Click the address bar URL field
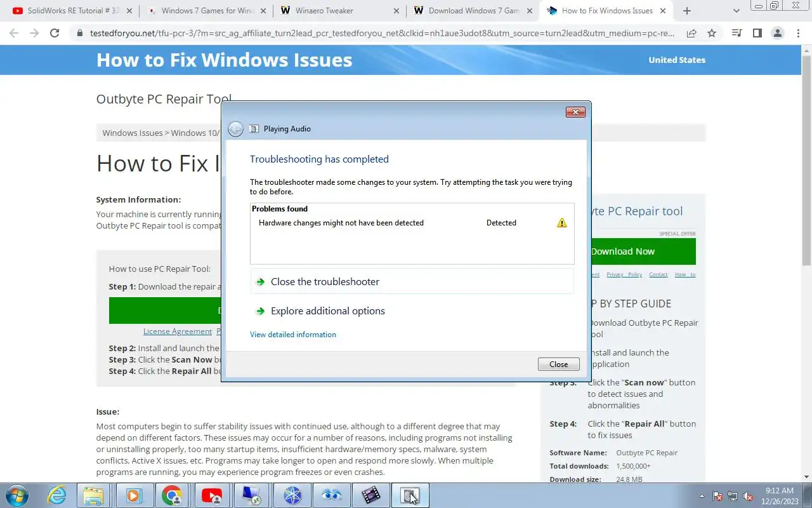This screenshot has width=812, height=508. (x=383, y=33)
